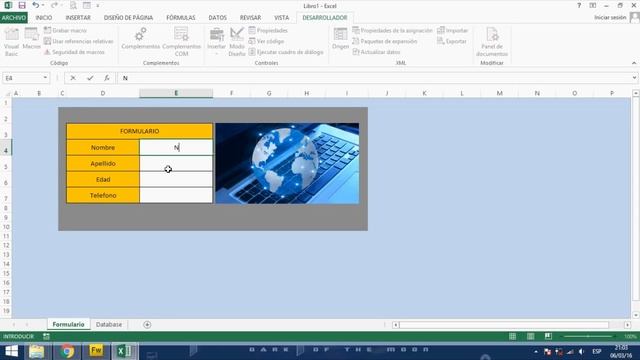The height and width of the screenshot is (360, 640).
Task: Select the Formulario sheet tab
Action: (x=68, y=324)
